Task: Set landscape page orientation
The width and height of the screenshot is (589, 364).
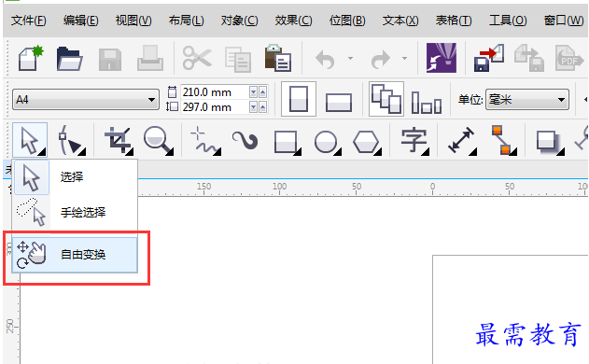Action: pos(339,102)
